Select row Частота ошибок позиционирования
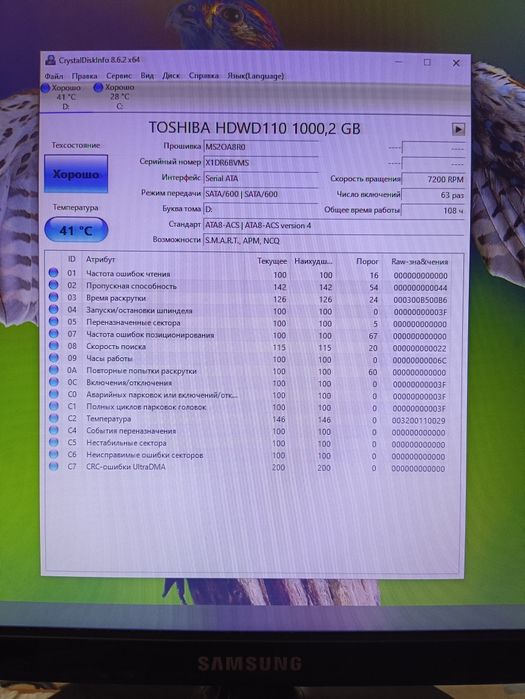This screenshot has width=525, height=699. pyautogui.click(x=254, y=335)
